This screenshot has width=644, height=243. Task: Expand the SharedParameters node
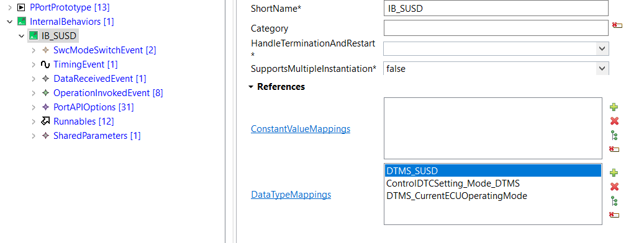pos(34,136)
